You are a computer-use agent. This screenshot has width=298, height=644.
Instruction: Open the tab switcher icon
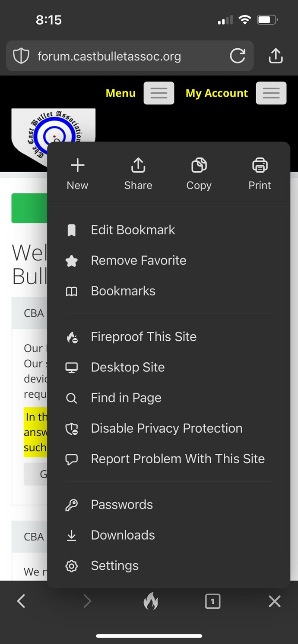pyautogui.click(x=212, y=601)
